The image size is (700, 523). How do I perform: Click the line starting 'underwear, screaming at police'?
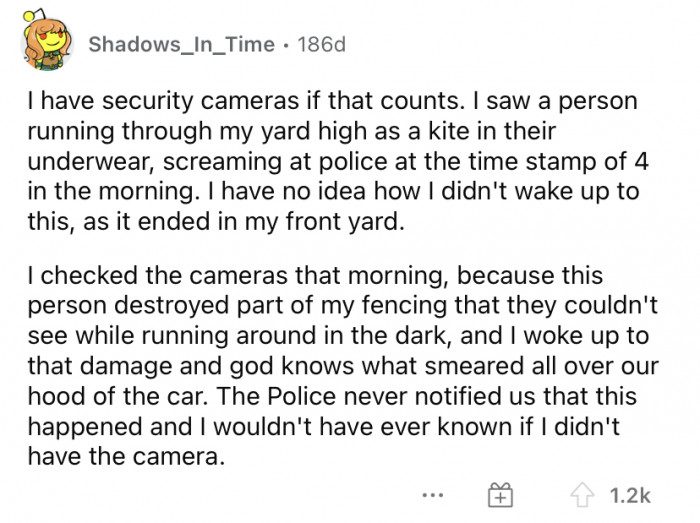(x=338, y=161)
